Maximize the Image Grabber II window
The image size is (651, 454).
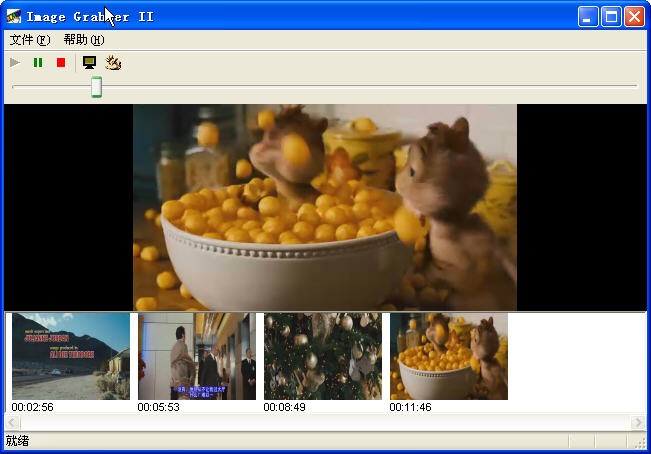coord(611,17)
